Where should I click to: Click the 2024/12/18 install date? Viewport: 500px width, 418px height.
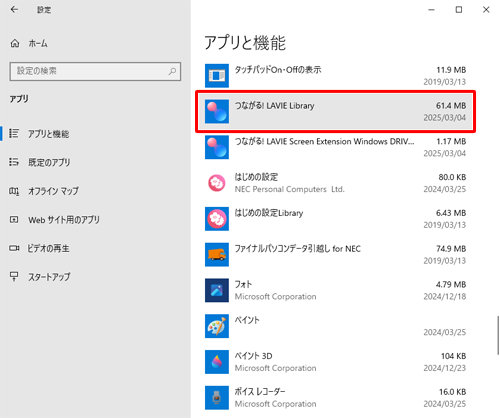pos(445,296)
